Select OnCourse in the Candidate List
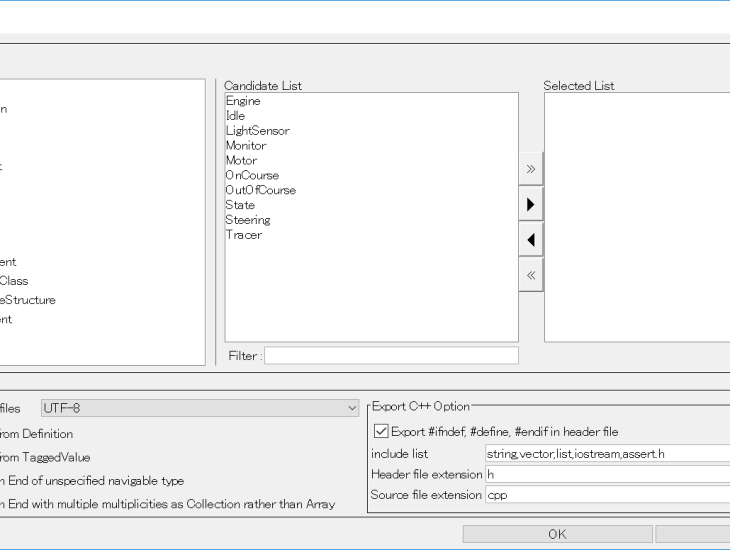Screen dimensions: 730x550 click(252, 176)
